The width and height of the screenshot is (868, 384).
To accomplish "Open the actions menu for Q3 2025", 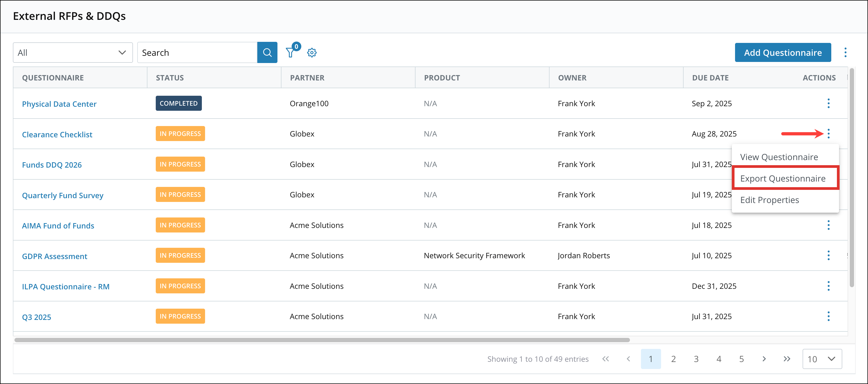I will [x=829, y=316].
